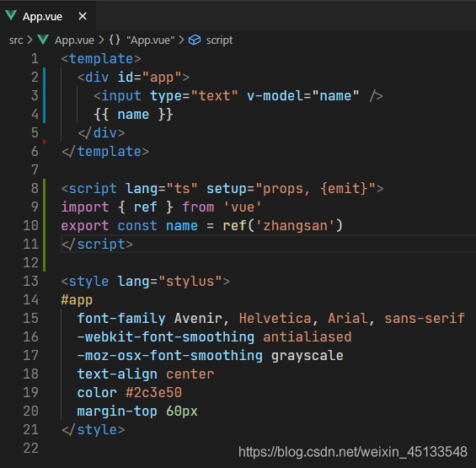Expand breadcrumb chevron after src

(x=29, y=40)
